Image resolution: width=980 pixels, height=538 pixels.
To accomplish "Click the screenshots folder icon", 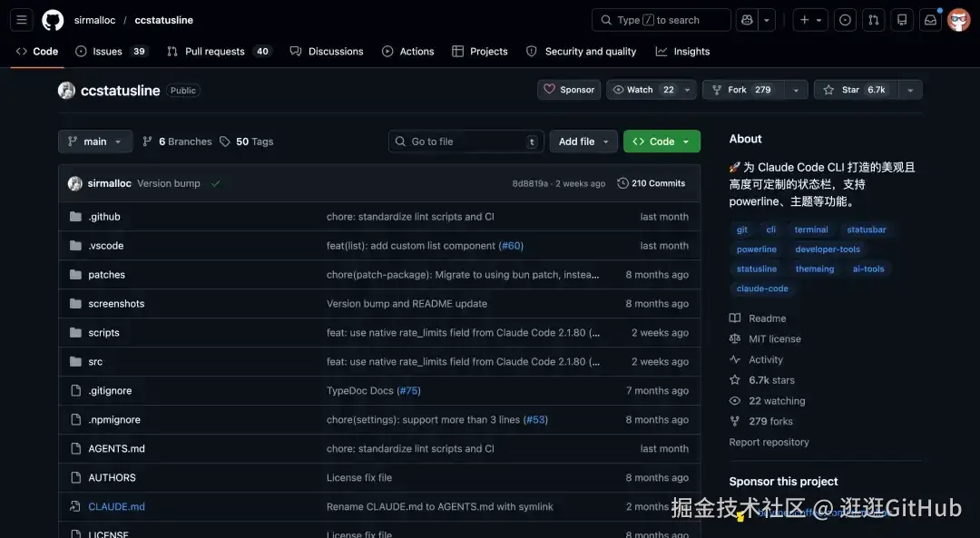I will coord(75,304).
